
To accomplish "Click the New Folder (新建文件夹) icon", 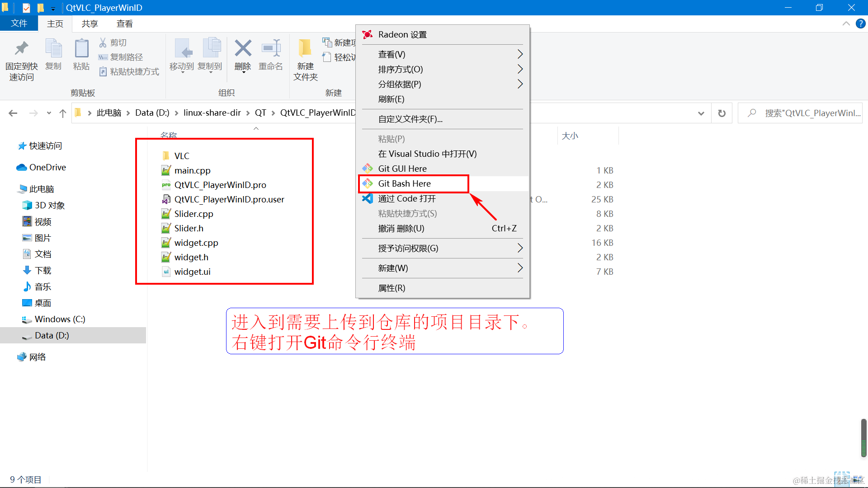I will [305, 49].
